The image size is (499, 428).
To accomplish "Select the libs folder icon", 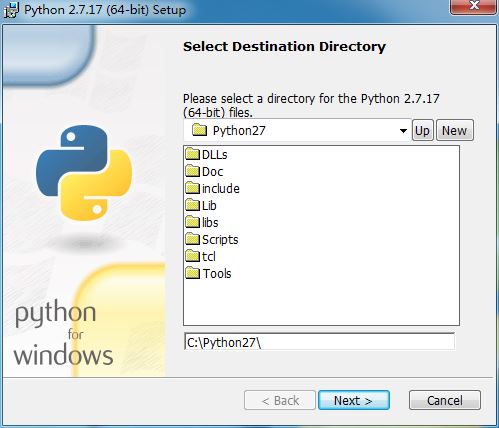I will 192,222.
